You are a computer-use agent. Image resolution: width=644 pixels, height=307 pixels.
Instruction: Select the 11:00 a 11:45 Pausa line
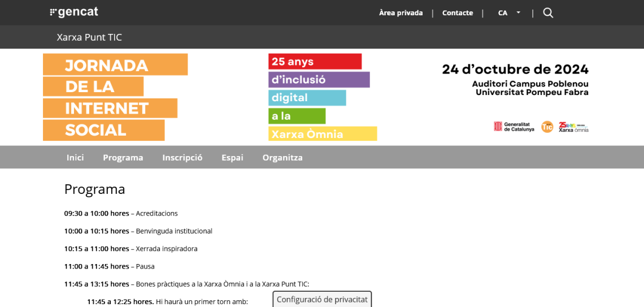[110, 267]
